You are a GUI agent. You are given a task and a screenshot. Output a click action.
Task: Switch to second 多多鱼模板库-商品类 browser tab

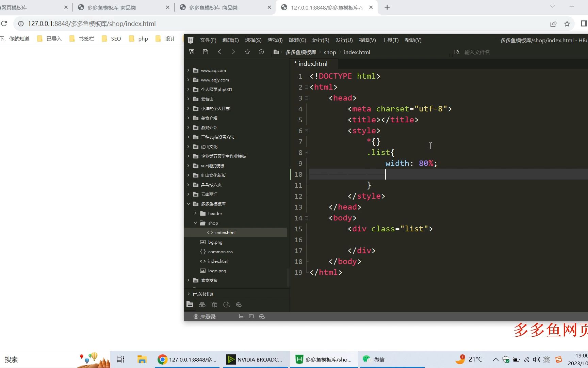225,7
